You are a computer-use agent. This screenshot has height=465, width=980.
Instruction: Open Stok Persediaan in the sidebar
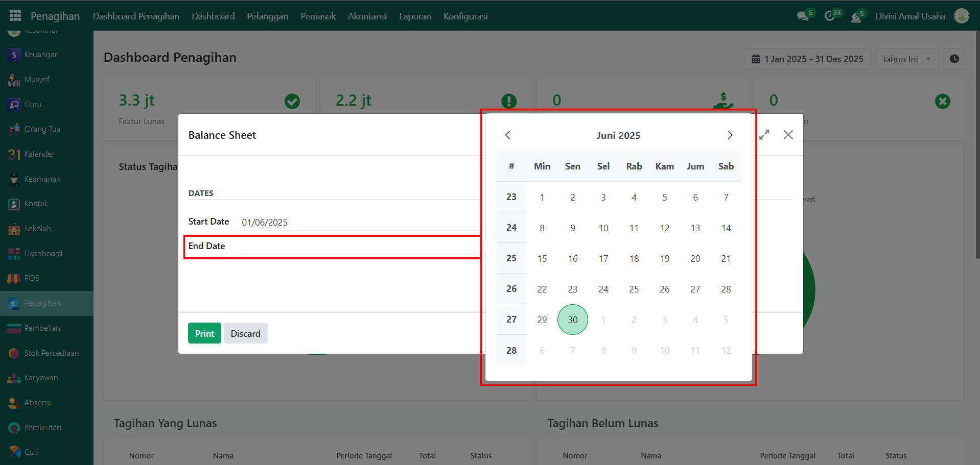coord(51,353)
